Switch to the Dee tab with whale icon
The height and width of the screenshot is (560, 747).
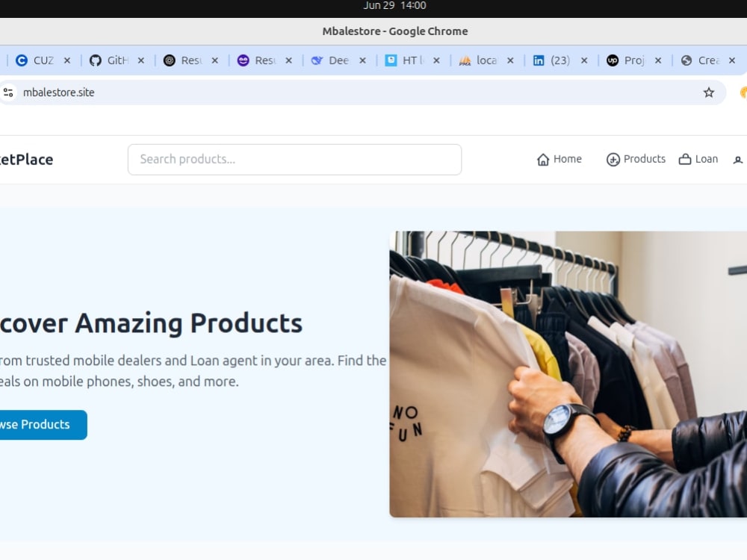pyautogui.click(x=338, y=60)
